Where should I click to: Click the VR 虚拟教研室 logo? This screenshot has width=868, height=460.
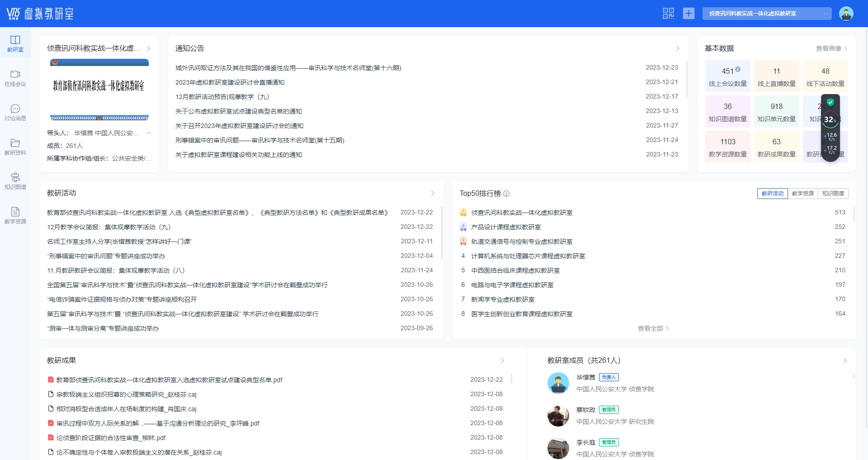40,14
